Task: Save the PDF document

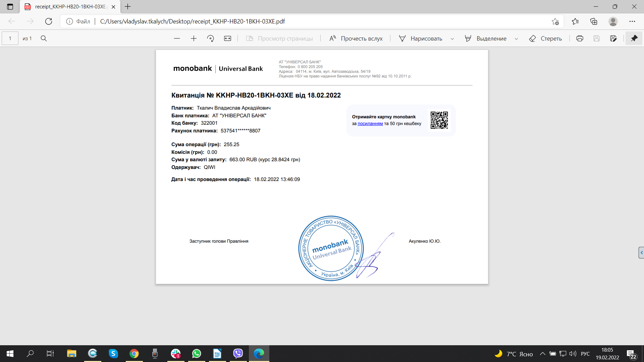Action: 596,39
